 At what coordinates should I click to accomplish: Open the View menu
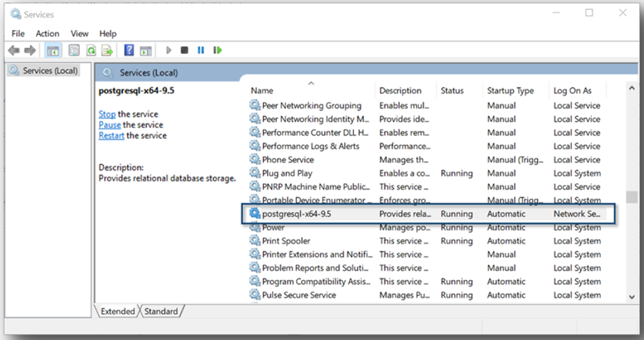coord(79,33)
